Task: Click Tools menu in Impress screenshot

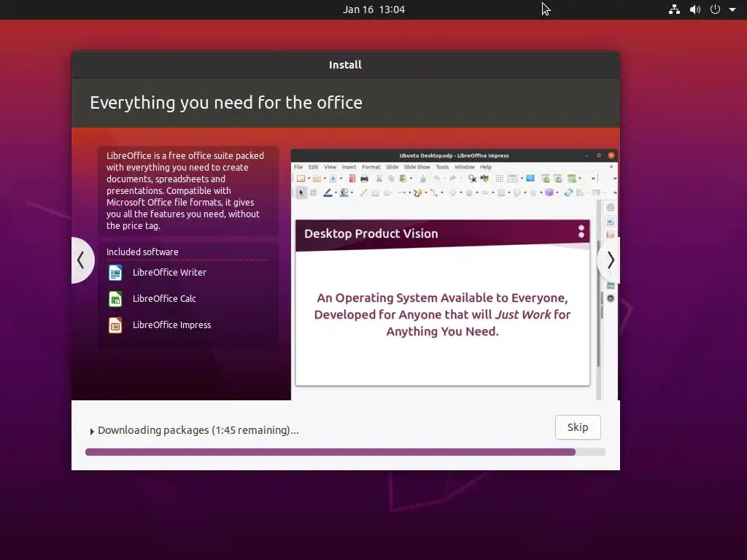Action: [442, 167]
